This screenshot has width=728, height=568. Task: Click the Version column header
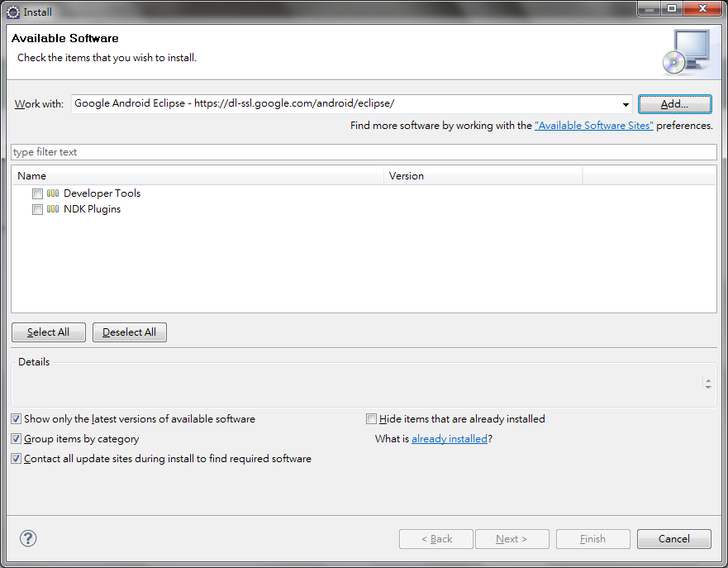483,176
